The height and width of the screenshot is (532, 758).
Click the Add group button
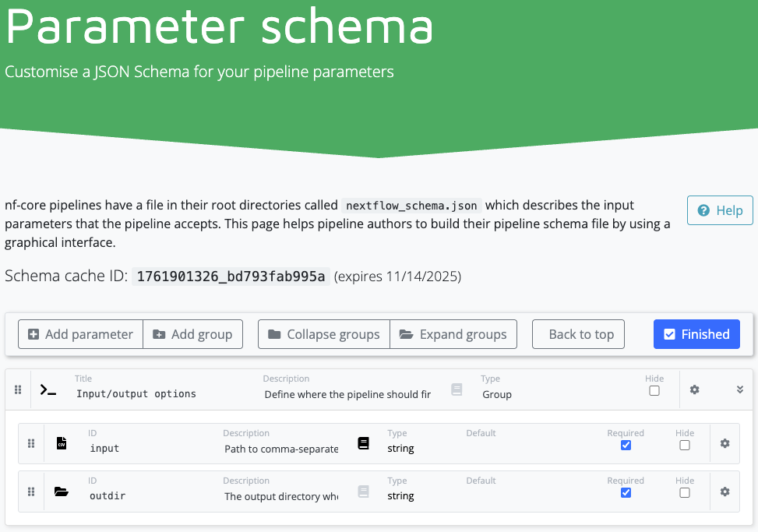192,334
